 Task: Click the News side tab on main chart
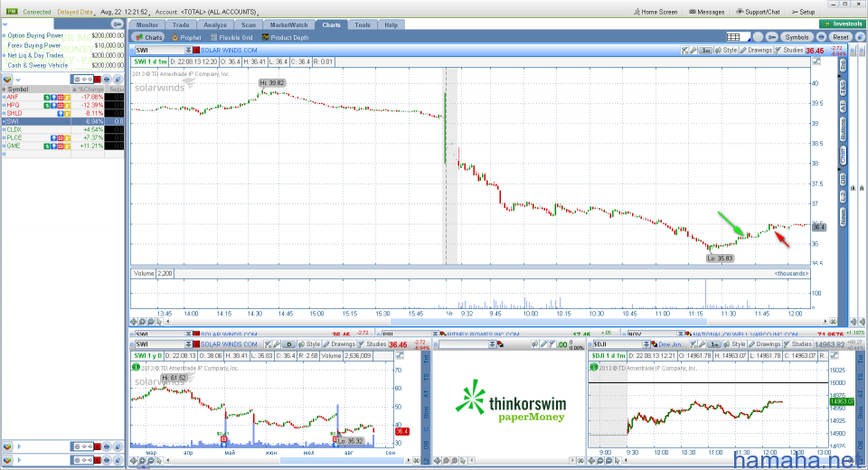tap(843, 216)
